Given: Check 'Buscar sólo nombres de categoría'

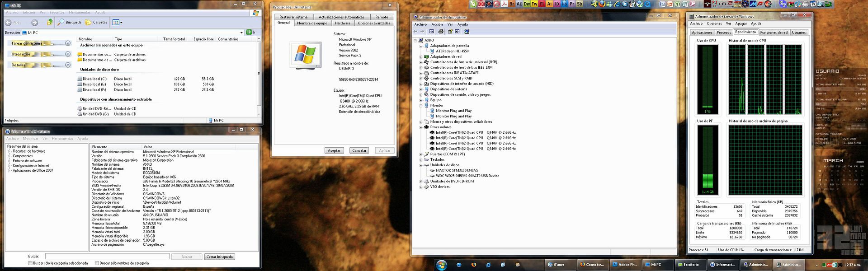Looking at the screenshot, I should [97, 263].
